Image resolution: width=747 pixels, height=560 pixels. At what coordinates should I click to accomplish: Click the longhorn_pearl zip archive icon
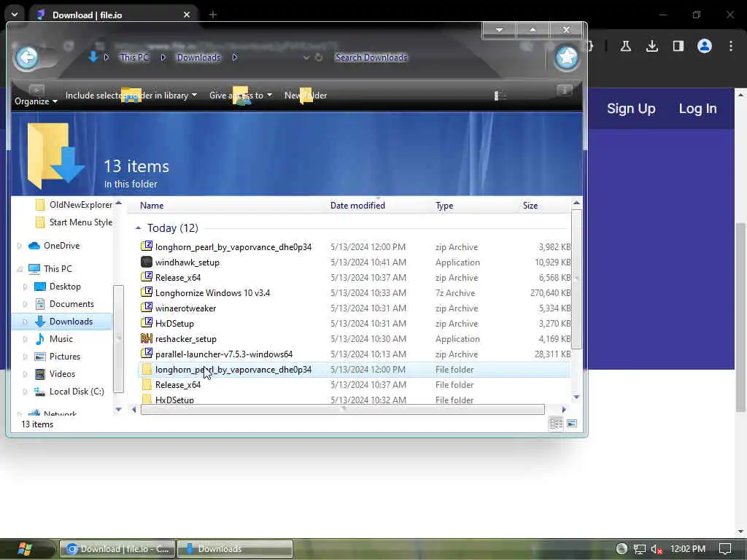pos(147,246)
